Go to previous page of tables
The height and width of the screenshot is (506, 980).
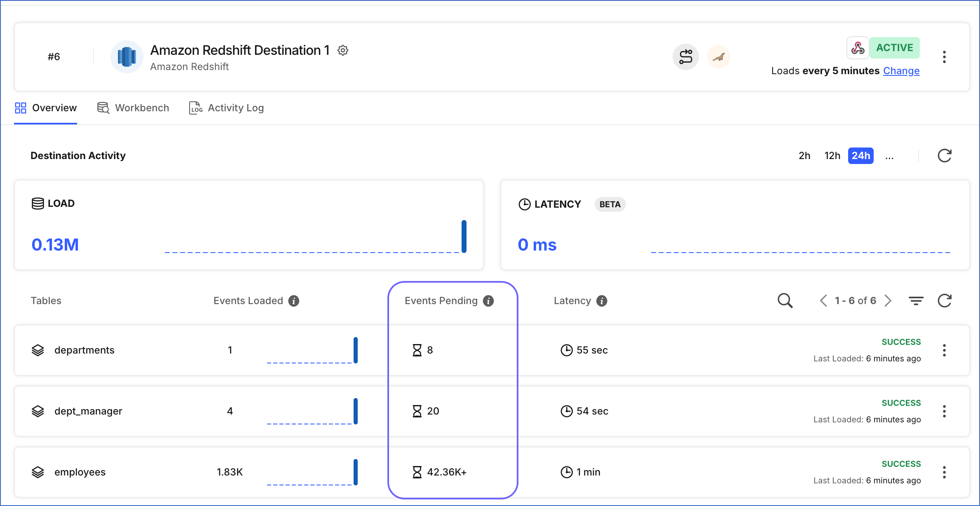[823, 301]
